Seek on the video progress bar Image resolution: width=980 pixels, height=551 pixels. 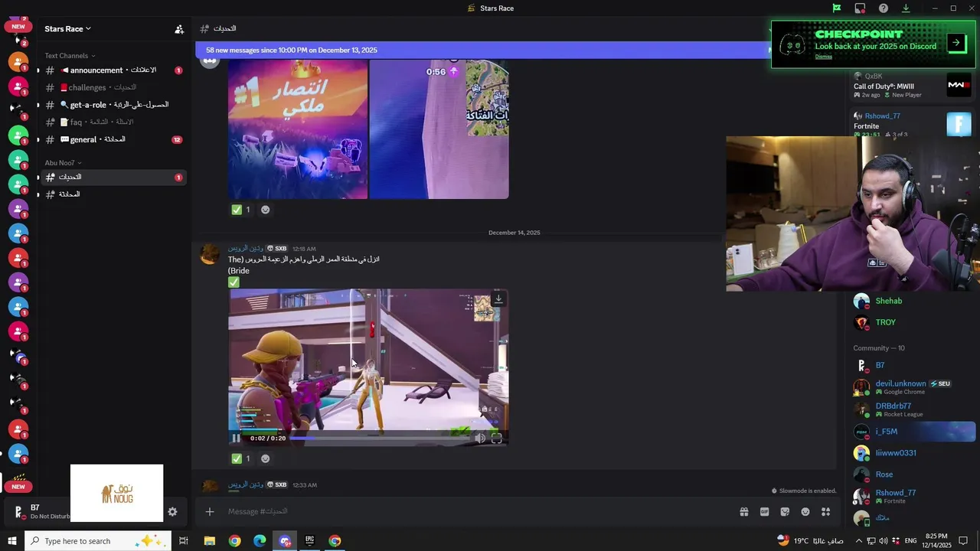click(x=378, y=439)
